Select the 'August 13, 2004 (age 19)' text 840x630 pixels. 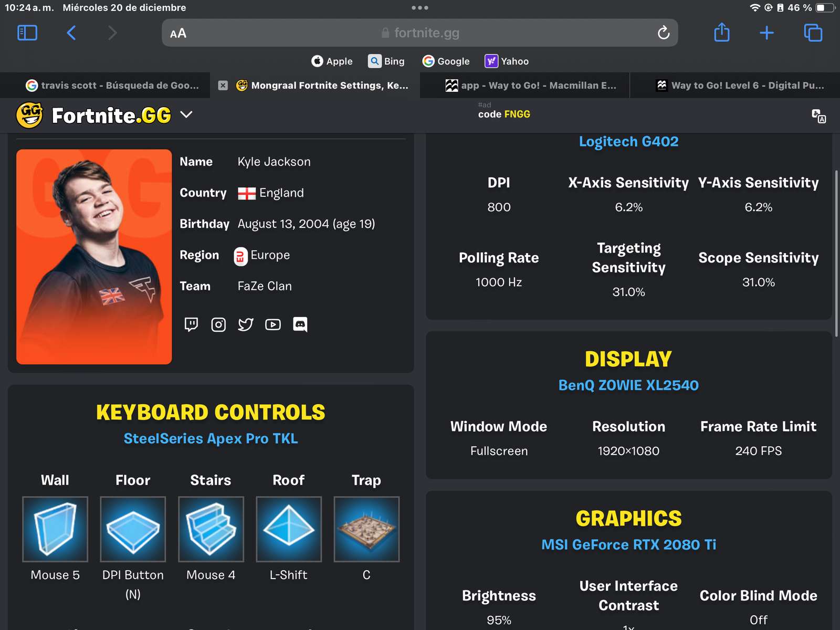tap(306, 224)
